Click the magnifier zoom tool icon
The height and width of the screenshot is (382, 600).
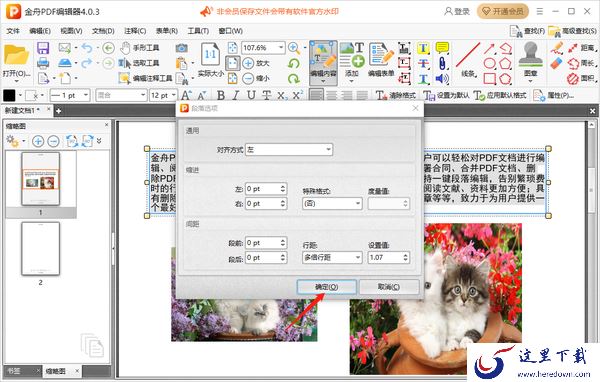point(294,48)
